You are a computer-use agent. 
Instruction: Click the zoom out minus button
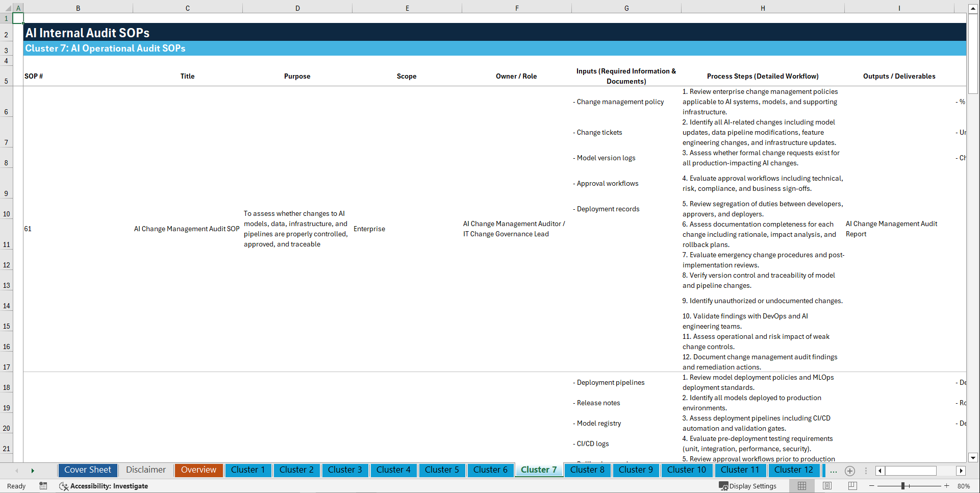click(x=871, y=486)
